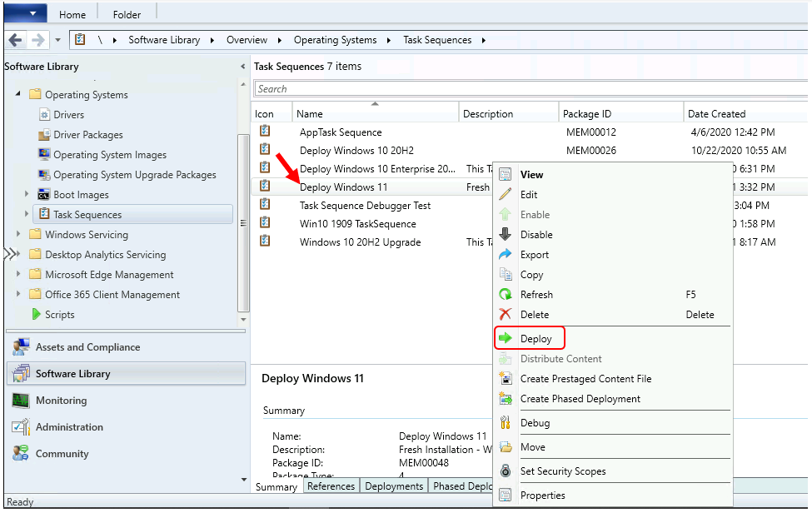Select Driver Packages in the tree

pos(88,135)
